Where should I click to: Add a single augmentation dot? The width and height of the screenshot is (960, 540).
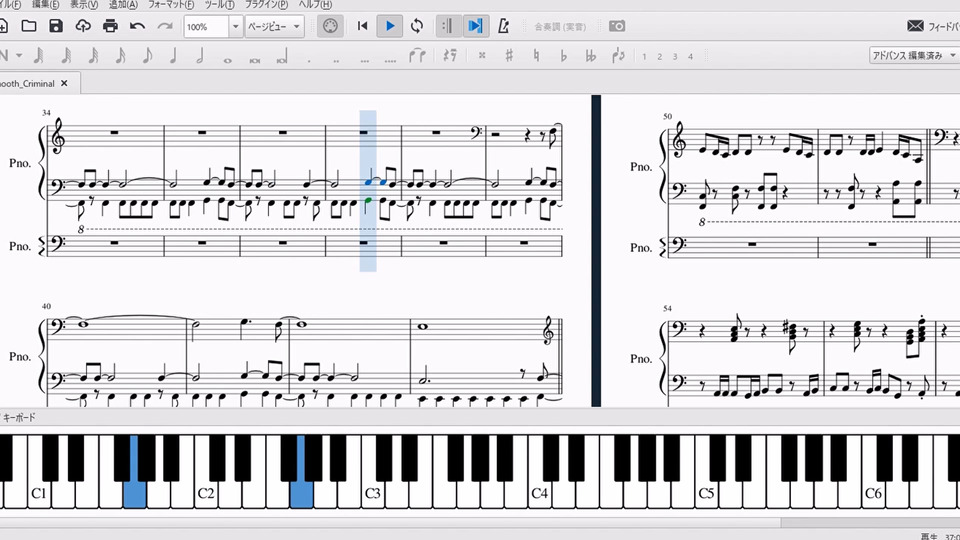[309, 61]
